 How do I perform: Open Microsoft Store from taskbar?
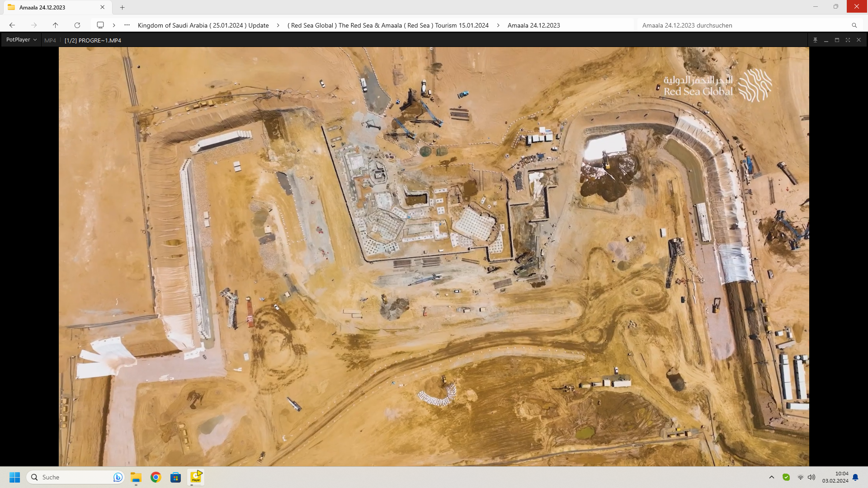tap(176, 477)
